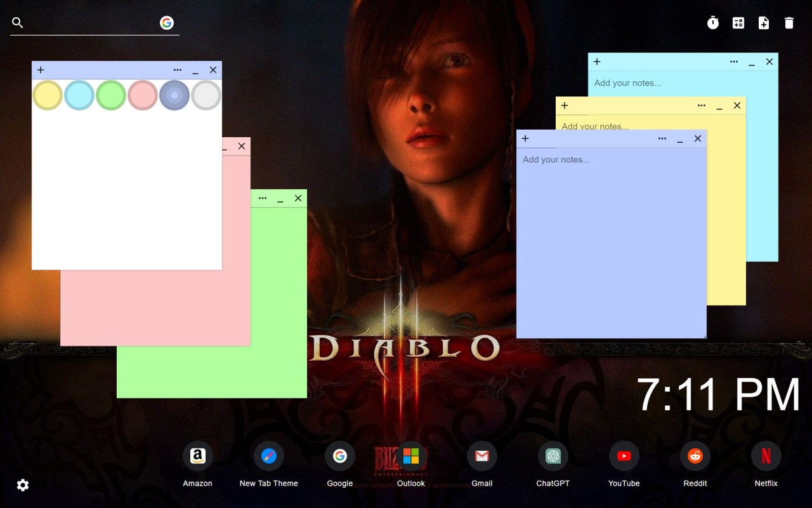Click the 7:11 PM clock
Screen dimensions: 812x508
click(x=718, y=395)
